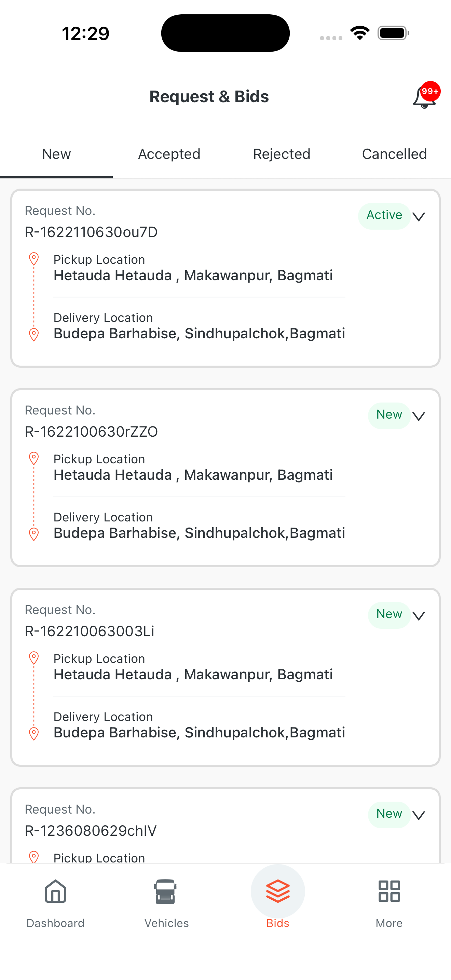The width and height of the screenshot is (451, 980).
Task: Expand request R-1622100630rZZO chevron
Action: 419,416
